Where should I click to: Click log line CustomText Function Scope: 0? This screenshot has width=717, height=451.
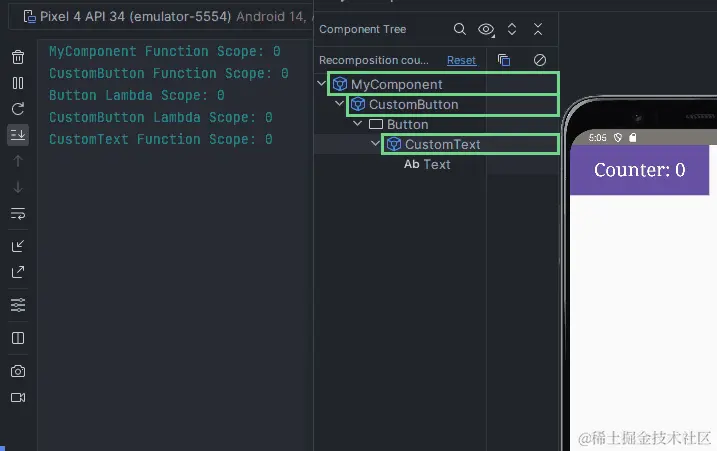(161, 139)
